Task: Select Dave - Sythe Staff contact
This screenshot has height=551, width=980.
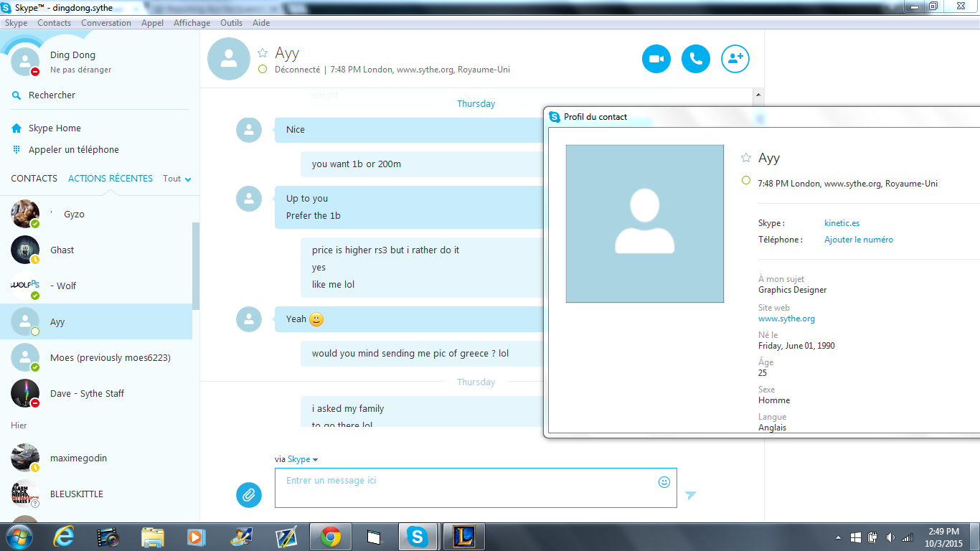Action: click(96, 393)
